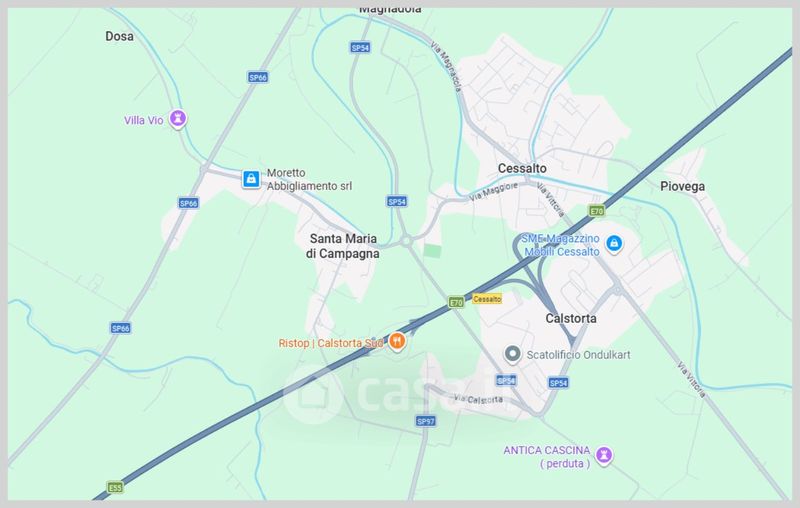Select the SP97 road shield
This screenshot has width=800, height=508.
pyautogui.click(x=426, y=421)
